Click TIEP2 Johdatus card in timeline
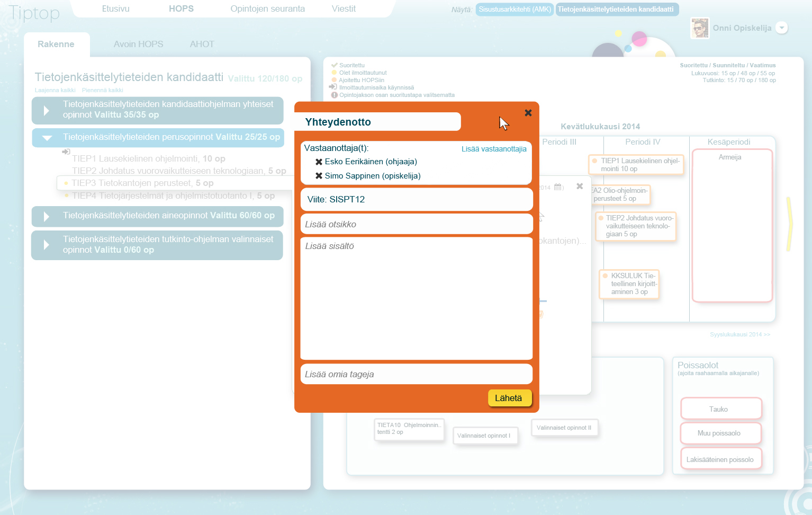 [x=636, y=226]
